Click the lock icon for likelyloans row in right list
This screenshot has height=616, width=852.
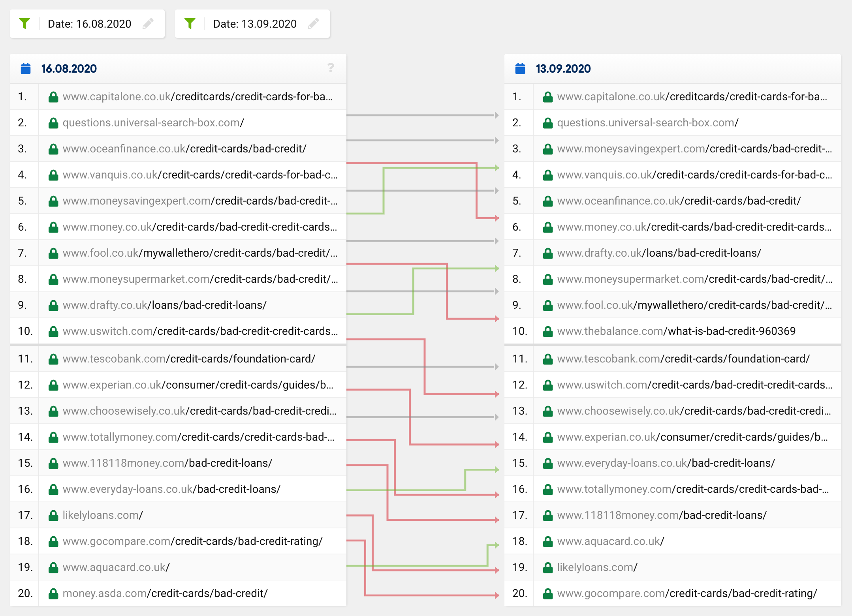548,567
